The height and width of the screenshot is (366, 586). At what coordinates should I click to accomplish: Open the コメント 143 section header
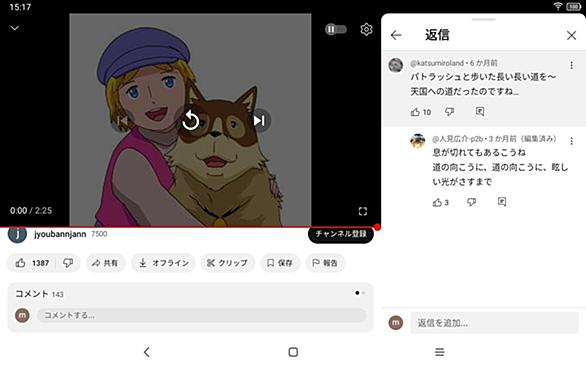39,294
